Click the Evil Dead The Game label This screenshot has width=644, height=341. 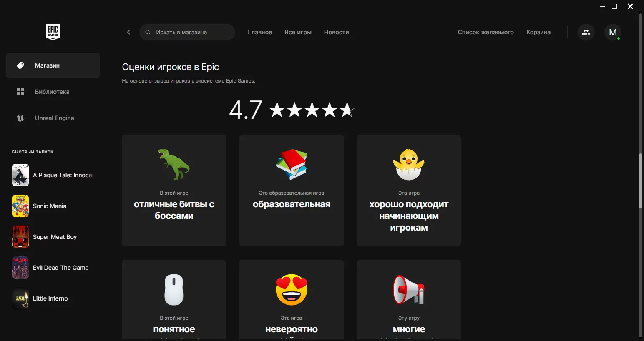coord(60,268)
